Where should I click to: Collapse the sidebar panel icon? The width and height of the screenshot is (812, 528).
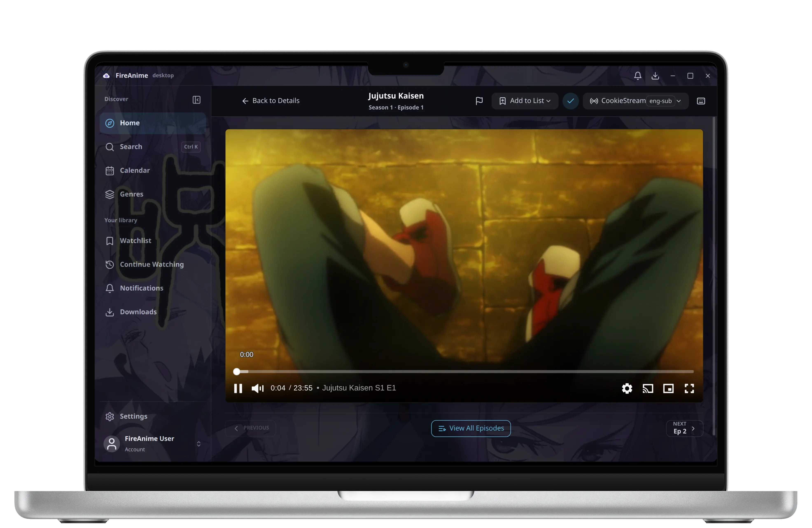(196, 100)
